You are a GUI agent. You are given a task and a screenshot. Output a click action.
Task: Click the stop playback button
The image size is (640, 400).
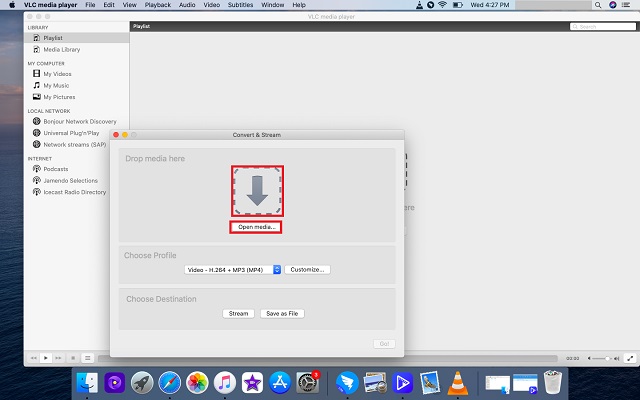pos(73,358)
